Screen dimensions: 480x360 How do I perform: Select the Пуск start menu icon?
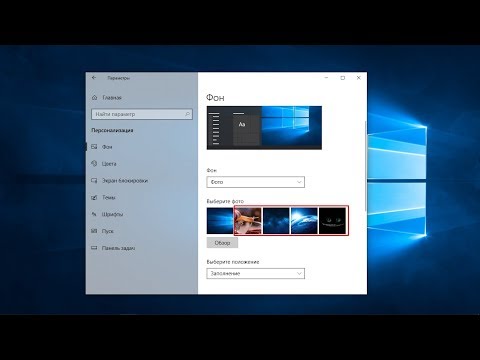click(x=94, y=231)
